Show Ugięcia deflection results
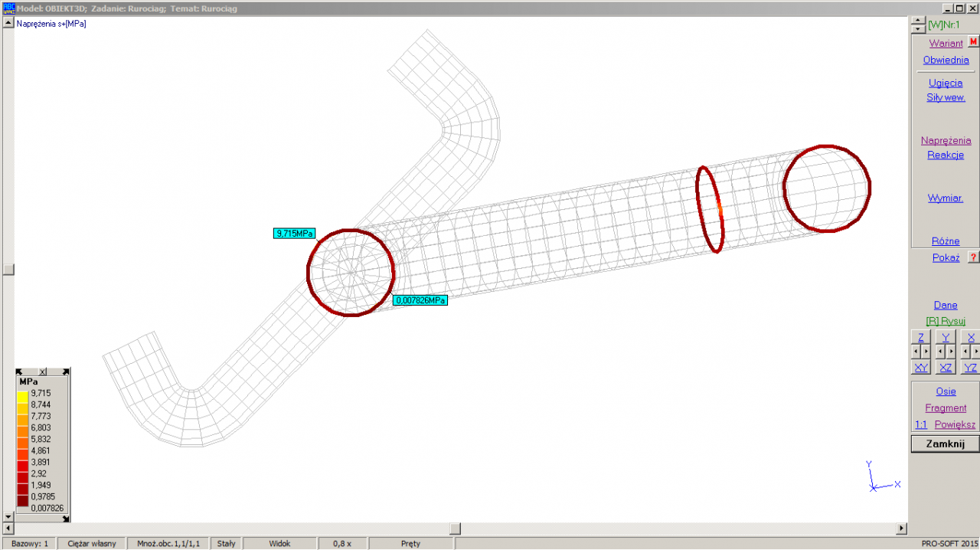This screenshot has height=550, width=980. click(946, 83)
